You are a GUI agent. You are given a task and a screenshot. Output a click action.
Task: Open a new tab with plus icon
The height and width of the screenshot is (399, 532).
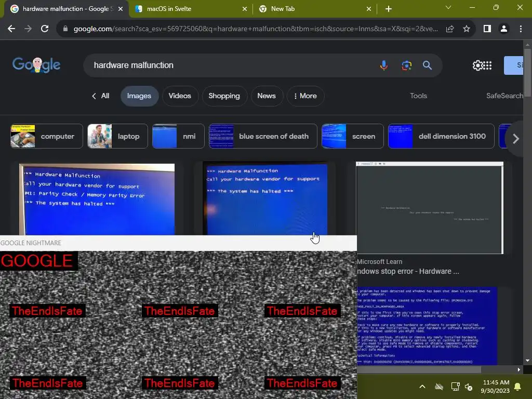tap(389, 9)
